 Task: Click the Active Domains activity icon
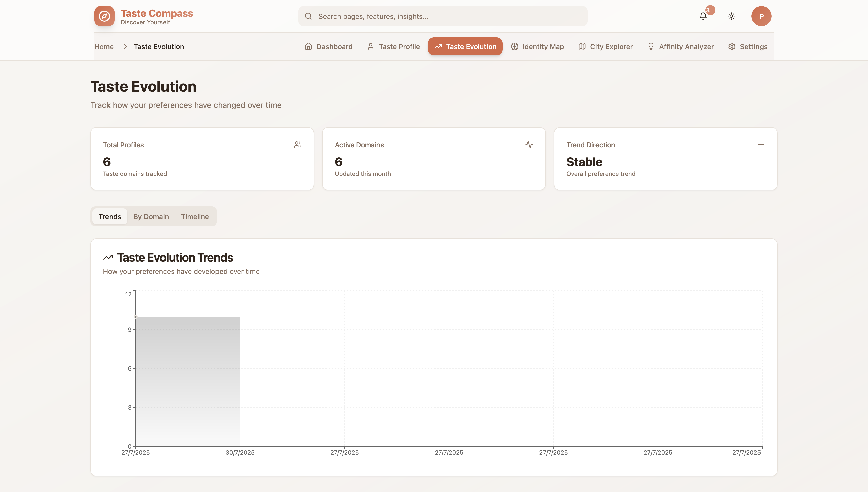point(529,145)
